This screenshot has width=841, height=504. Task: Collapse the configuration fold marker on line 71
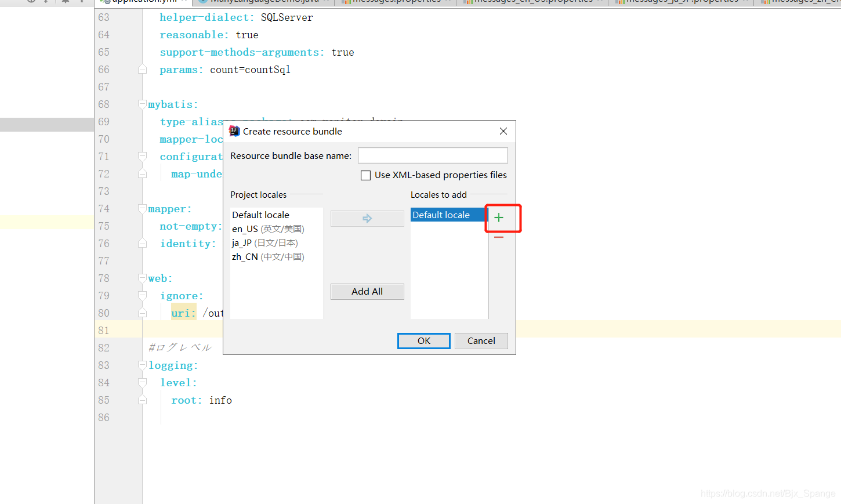[x=142, y=157]
